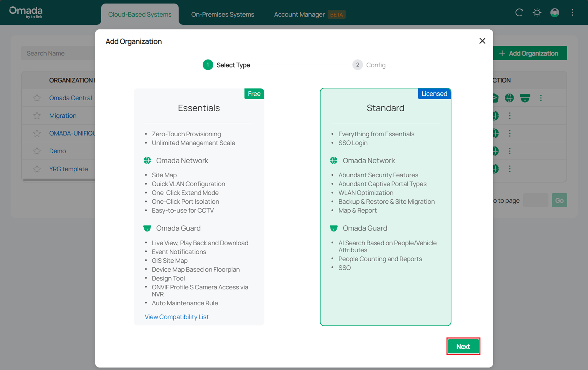Click the Free badge on the Essentials card
Viewport: 588px width, 370px height.
(254, 94)
